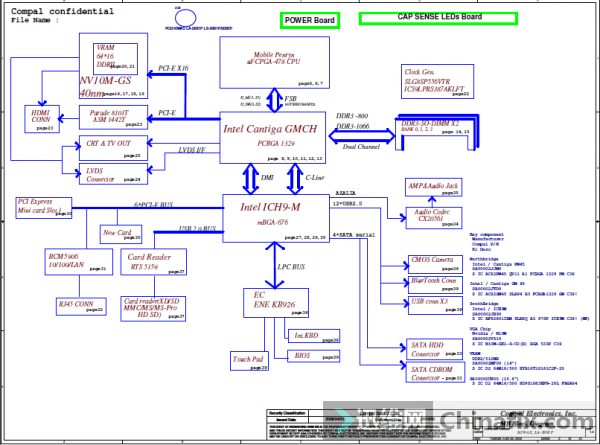
Task: Click the LVDS Connector block
Action: pyautogui.click(x=113, y=174)
